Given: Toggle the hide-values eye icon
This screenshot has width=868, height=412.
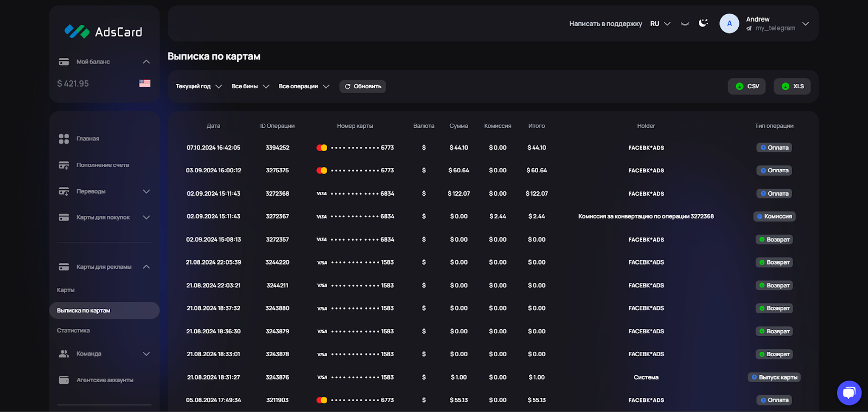Looking at the screenshot, I should pyautogui.click(x=685, y=24).
